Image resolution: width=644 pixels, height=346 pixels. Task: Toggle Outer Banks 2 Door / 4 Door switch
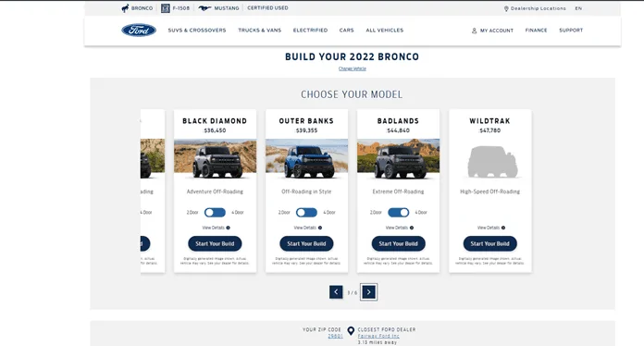(306, 212)
